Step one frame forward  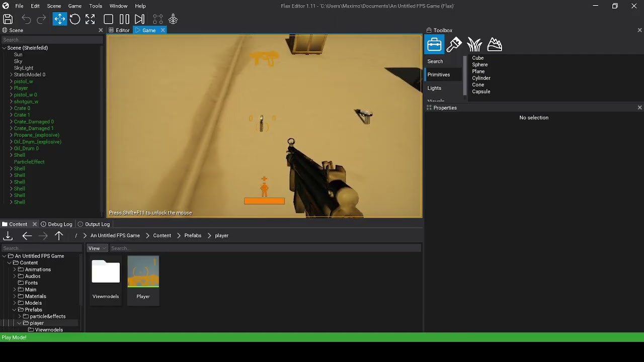tap(139, 19)
